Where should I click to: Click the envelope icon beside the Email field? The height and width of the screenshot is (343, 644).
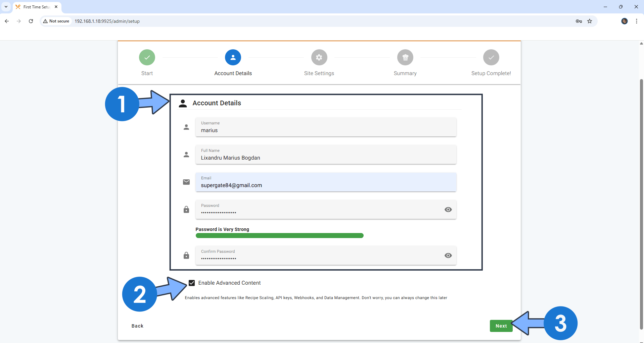[186, 182]
